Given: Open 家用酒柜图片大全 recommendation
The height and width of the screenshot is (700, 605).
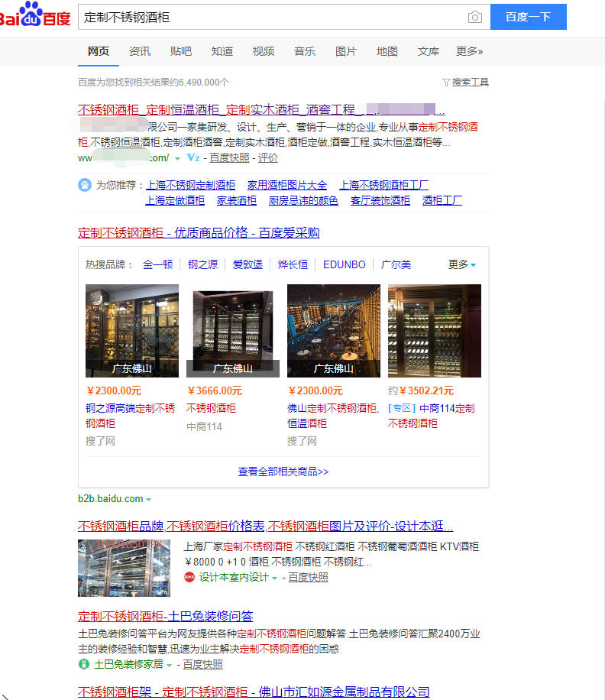Looking at the screenshot, I should [287, 185].
